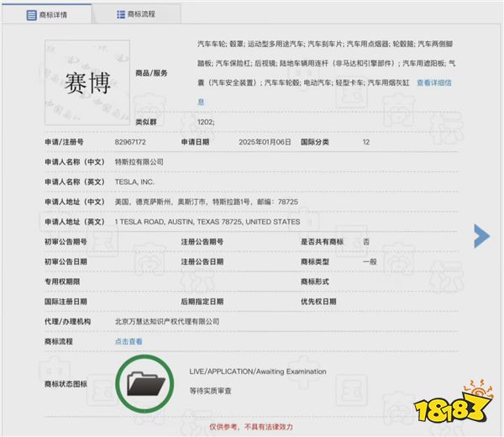Image resolution: width=504 pixels, height=437 pixels.
Task: Click the 后期指定日期 label
Action: pyautogui.click(x=202, y=302)
